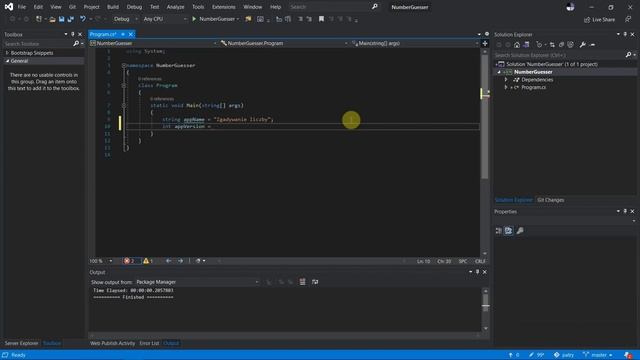Screen dimensions: 640x360
Task: Click the warnings count indicator
Action: click(148, 261)
